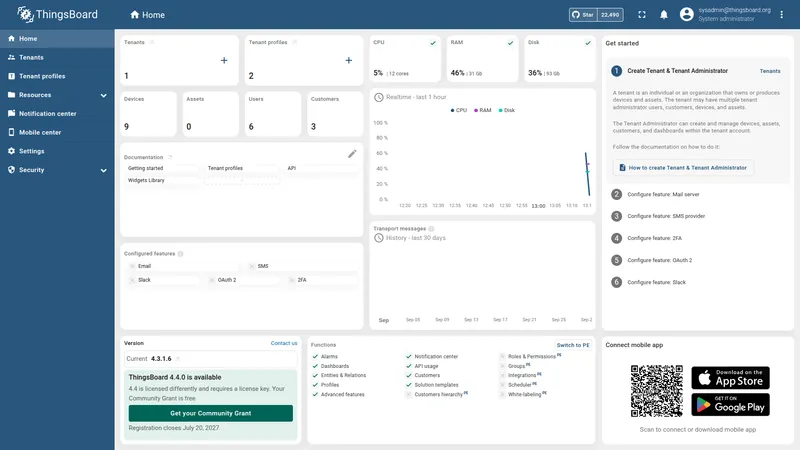Open Settings in the sidebar

[x=57, y=151]
